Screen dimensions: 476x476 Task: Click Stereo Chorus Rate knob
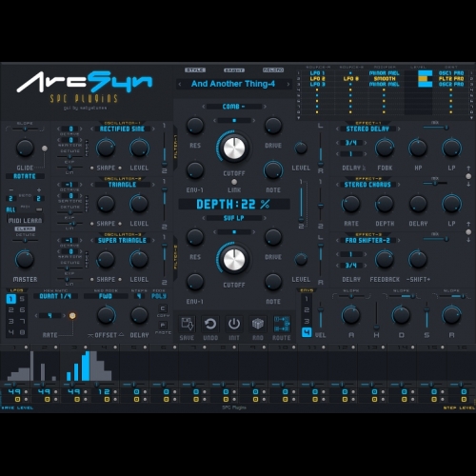coord(351,204)
